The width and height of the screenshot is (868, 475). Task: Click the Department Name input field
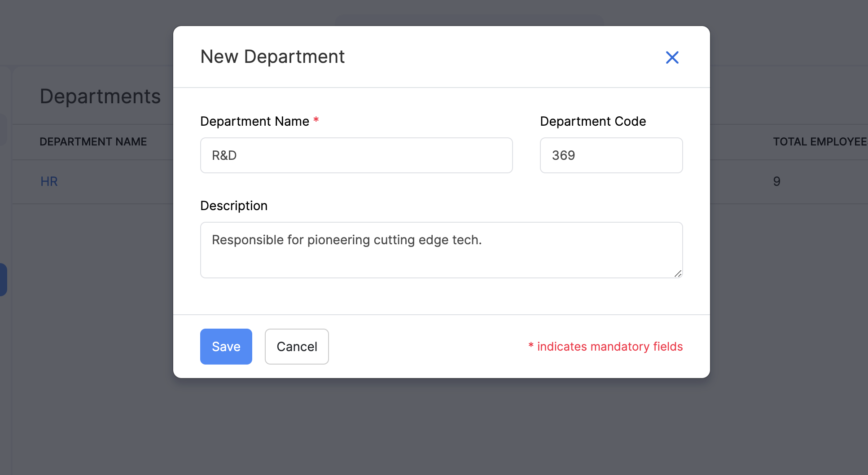(x=356, y=155)
